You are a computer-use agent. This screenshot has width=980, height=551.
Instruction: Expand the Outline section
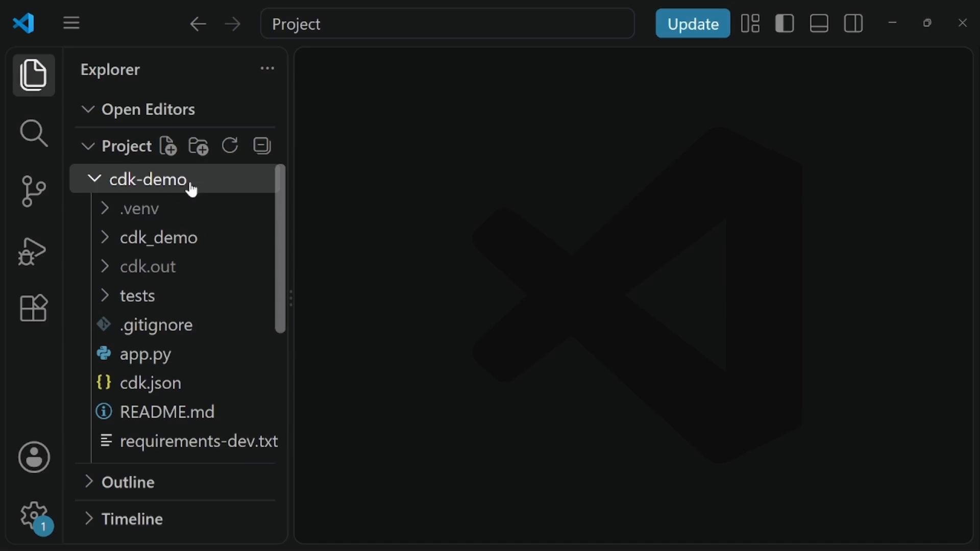pyautogui.click(x=175, y=482)
